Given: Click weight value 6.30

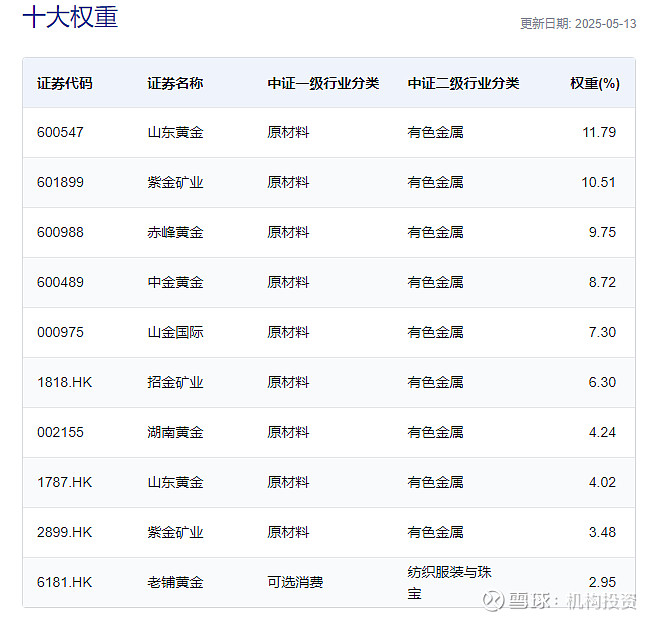Looking at the screenshot, I should (x=602, y=382).
